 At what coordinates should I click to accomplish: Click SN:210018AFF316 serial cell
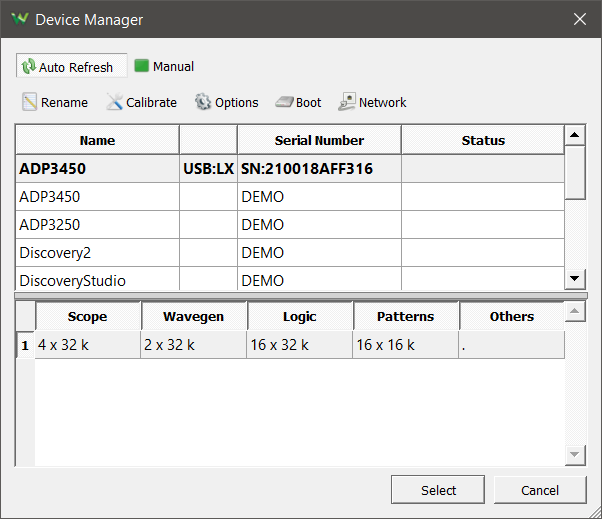click(x=319, y=169)
